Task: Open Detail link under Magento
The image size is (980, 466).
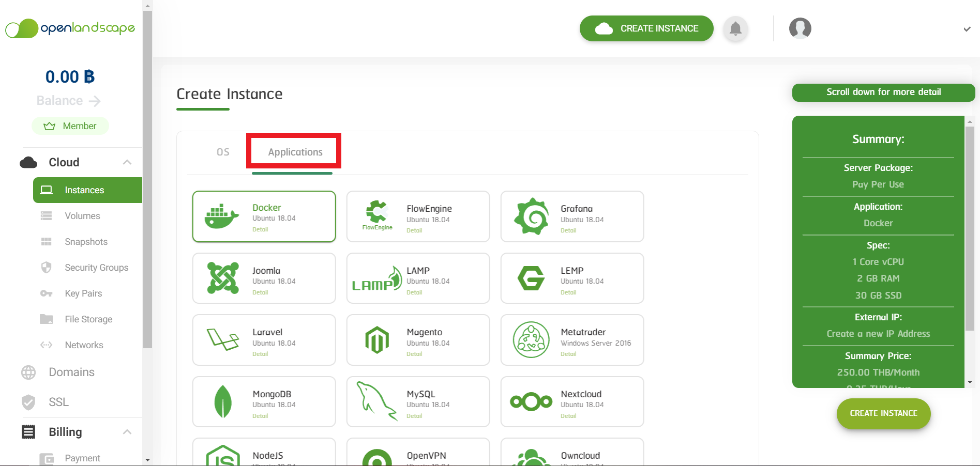Action: click(x=414, y=354)
